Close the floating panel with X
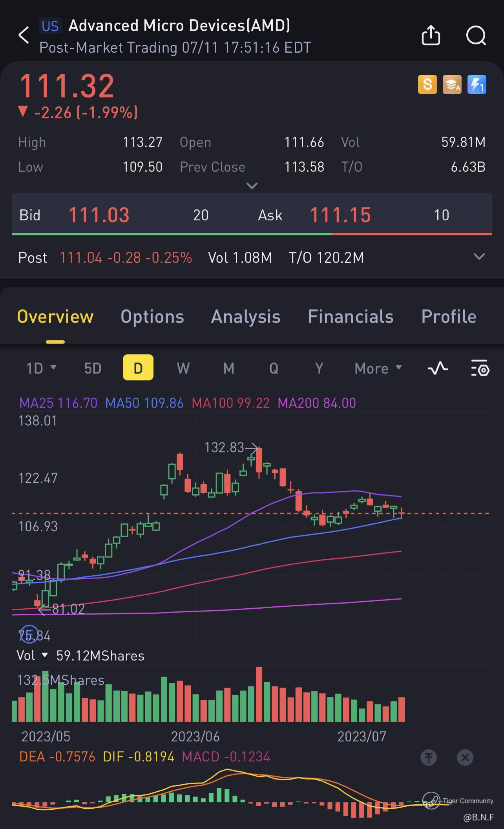 click(465, 757)
